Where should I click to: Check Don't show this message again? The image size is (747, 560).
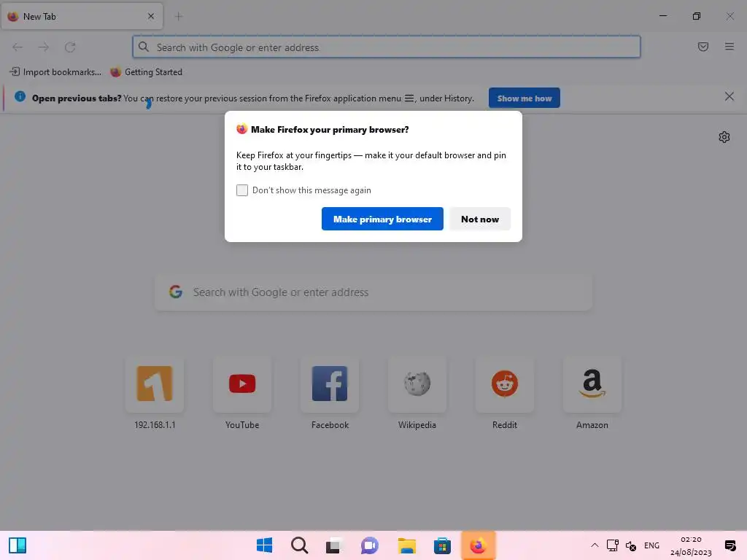(242, 190)
